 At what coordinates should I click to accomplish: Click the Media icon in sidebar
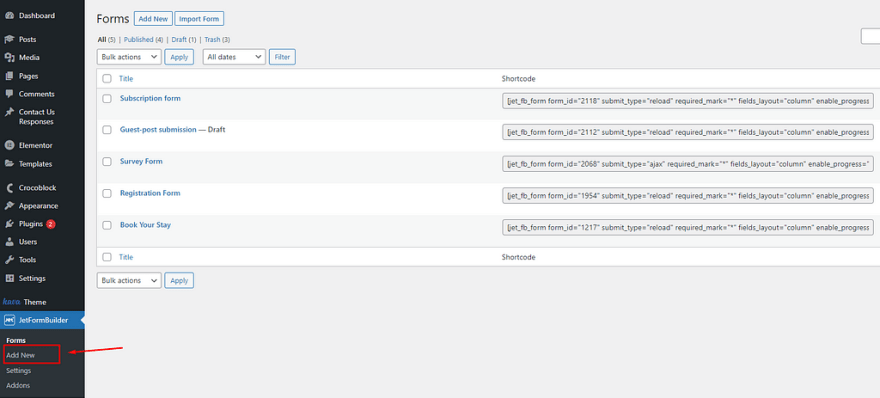9,57
